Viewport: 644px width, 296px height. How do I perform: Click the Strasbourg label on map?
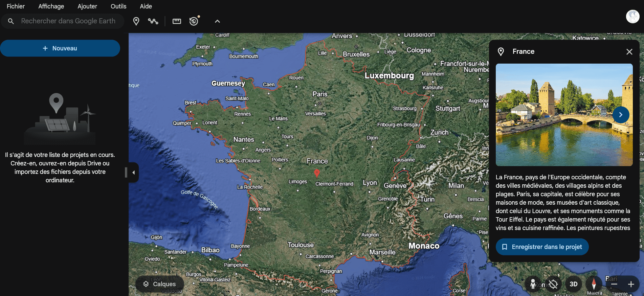pos(405,108)
